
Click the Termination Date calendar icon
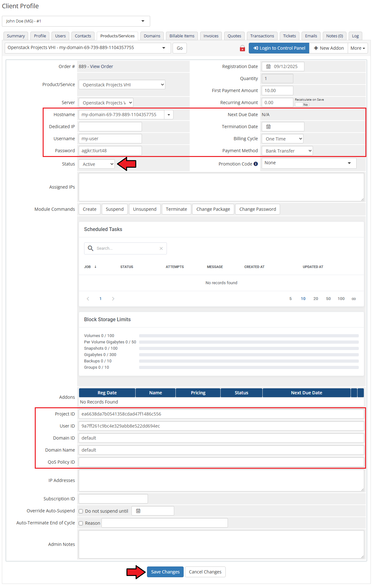(x=268, y=127)
